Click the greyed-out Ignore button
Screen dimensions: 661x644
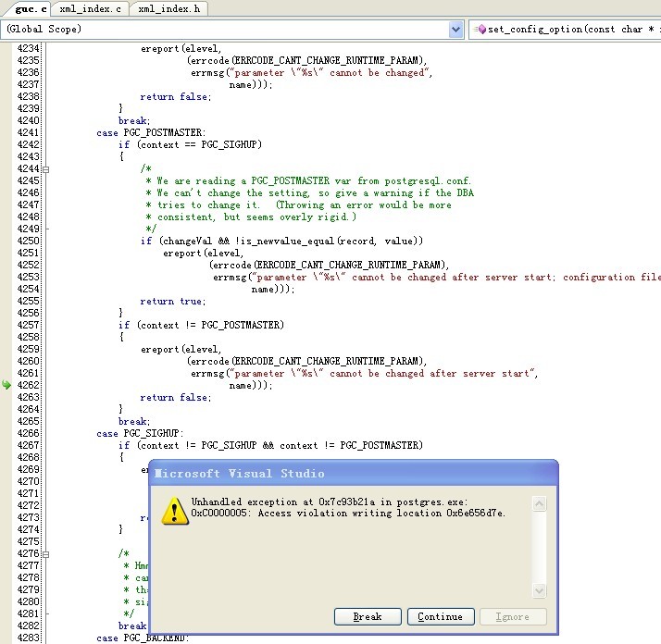(x=512, y=617)
